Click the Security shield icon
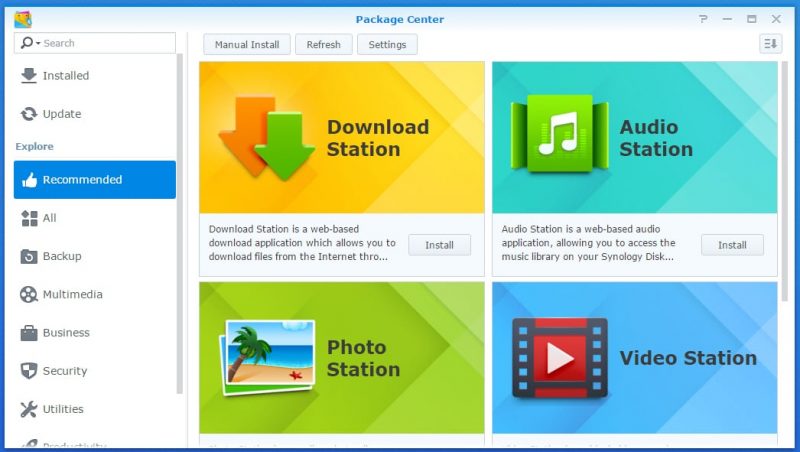 [29, 371]
